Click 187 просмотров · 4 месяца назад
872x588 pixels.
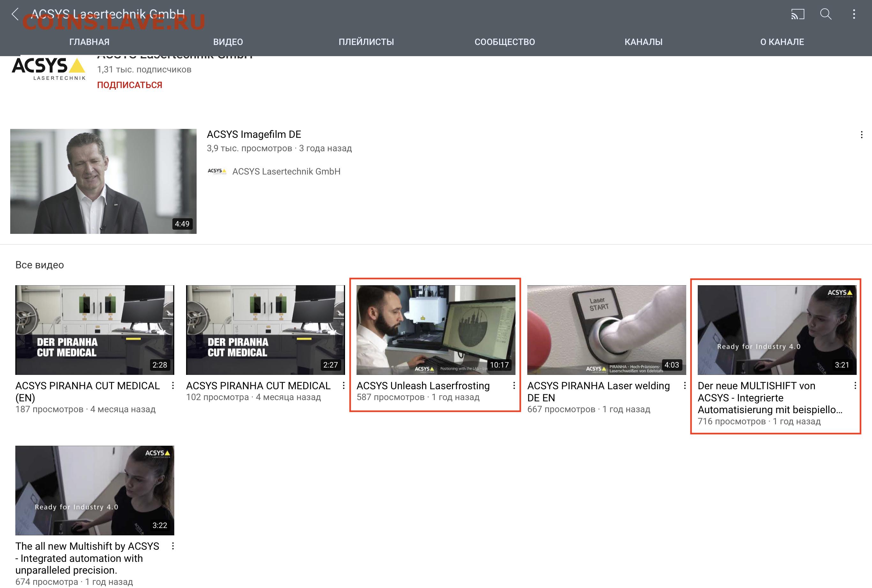85,409
